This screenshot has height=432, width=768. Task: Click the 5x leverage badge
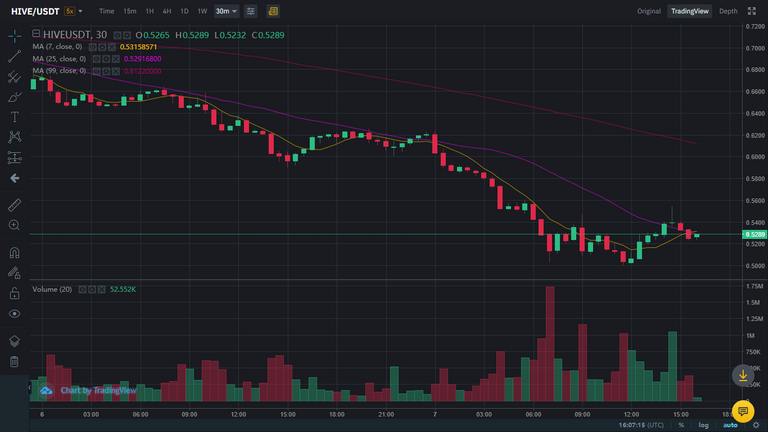pos(70,11)
